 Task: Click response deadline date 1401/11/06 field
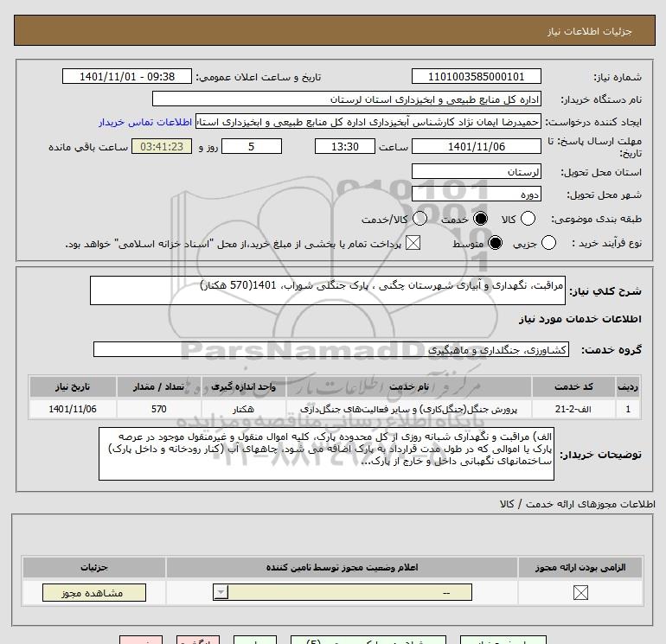point(476,146)
